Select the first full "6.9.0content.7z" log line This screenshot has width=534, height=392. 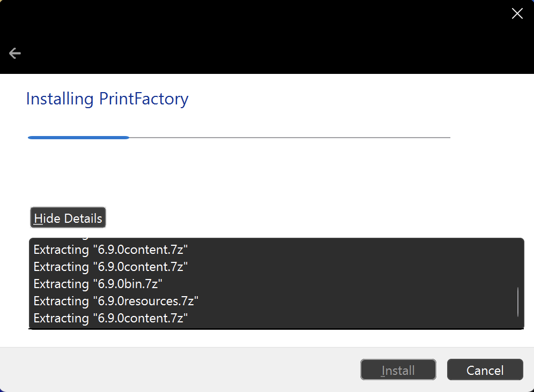(110, 250)
